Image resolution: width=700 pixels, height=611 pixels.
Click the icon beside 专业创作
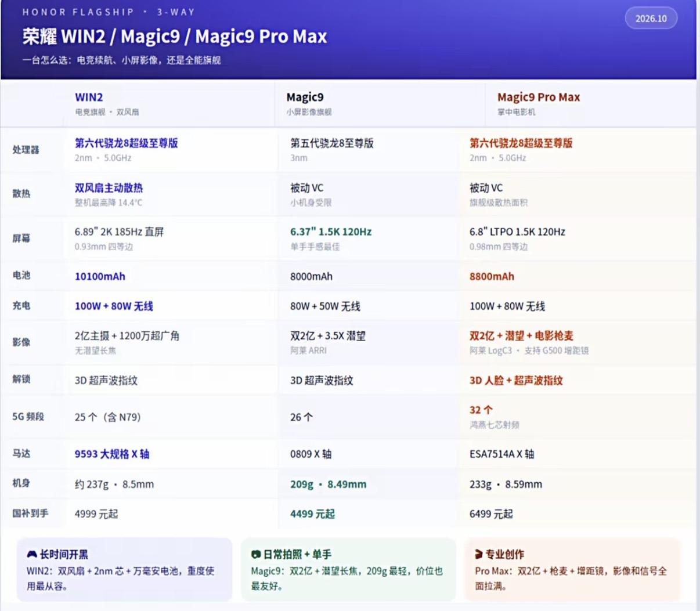coord(479,554)
